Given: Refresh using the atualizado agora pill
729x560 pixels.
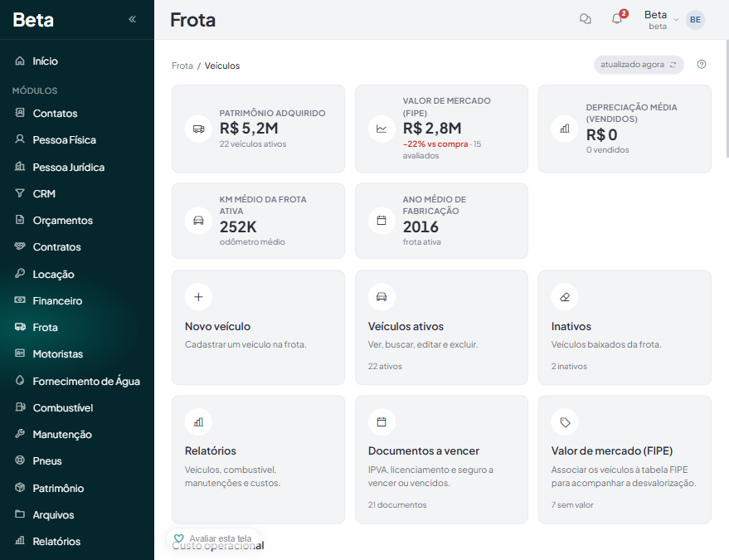Looking at the screenshot, I should pos(639,65).
